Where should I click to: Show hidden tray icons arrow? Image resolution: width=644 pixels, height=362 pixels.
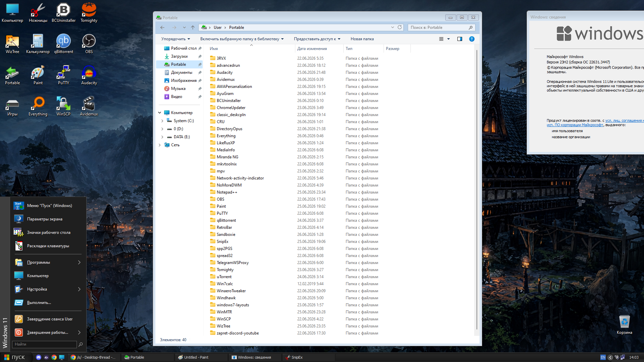[x=610, y=357]
